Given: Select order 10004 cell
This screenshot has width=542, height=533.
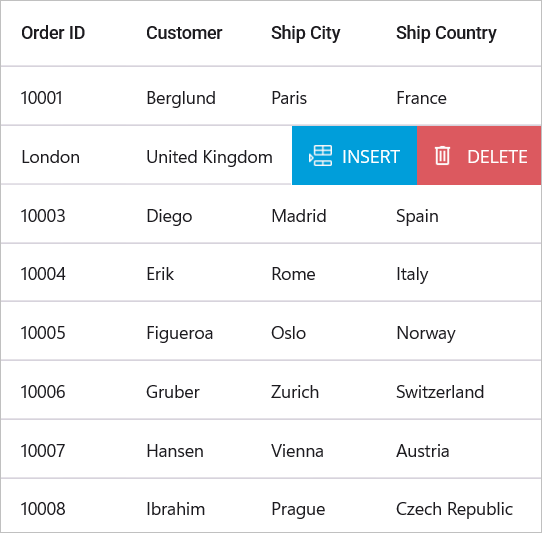Looking at the screenshot, I should (x=43, y=274).
